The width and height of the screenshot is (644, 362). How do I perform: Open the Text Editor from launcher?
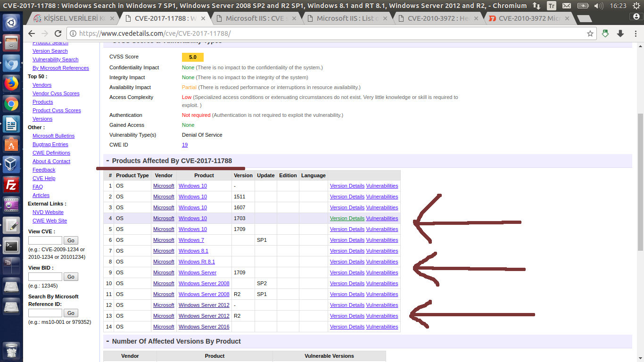[11, 225]
